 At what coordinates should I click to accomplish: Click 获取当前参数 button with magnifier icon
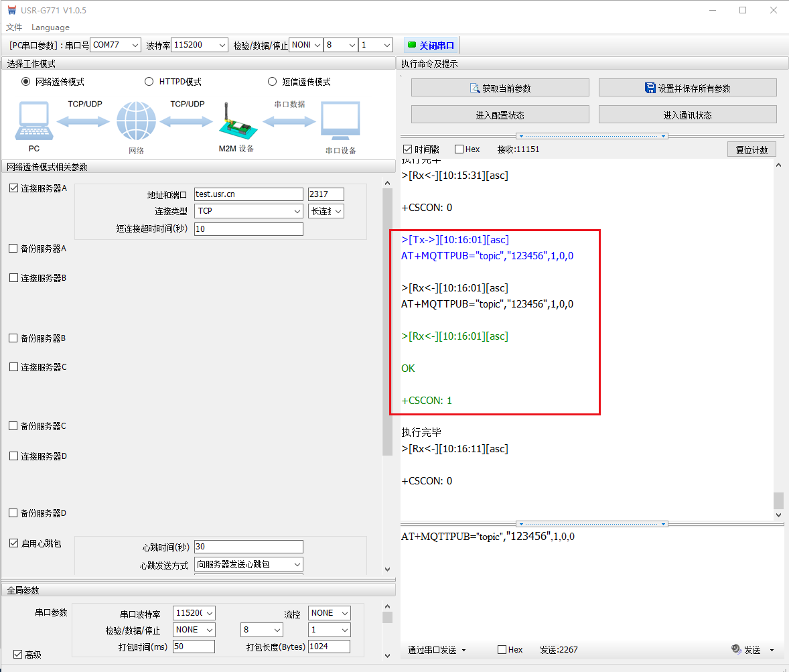click(500, 88)
